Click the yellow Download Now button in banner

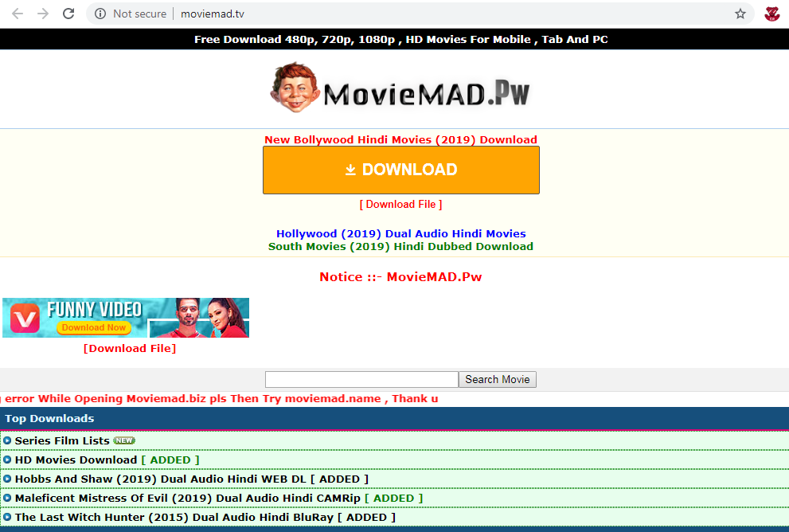(x=94, y=327)
